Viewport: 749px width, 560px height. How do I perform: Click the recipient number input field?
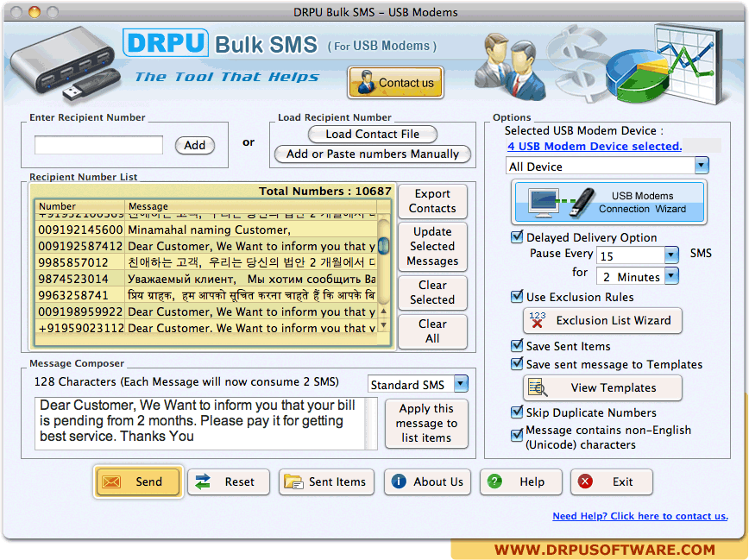pyautogui.click(x=99, y=145)
